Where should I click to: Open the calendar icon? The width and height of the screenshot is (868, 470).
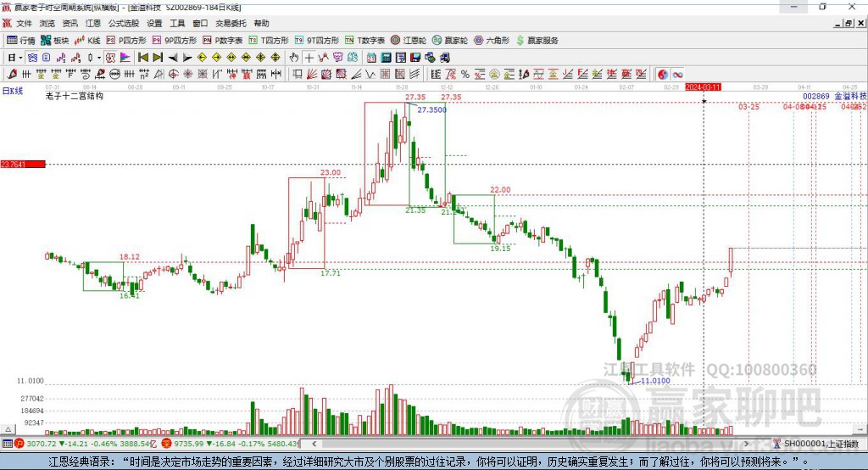[371, 58]
